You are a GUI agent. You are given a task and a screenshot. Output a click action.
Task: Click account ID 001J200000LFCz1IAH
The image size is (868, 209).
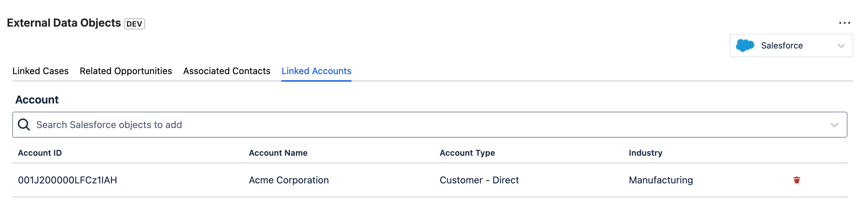(x=67, y=180)
